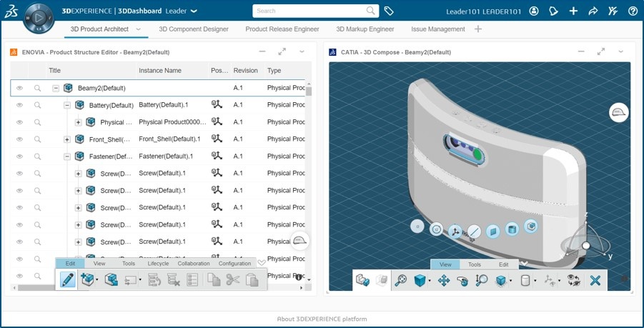The image size is (644, 328).
Task: Open the Tools tab in 3D Compose toolbar
Action: pos(475,265)
